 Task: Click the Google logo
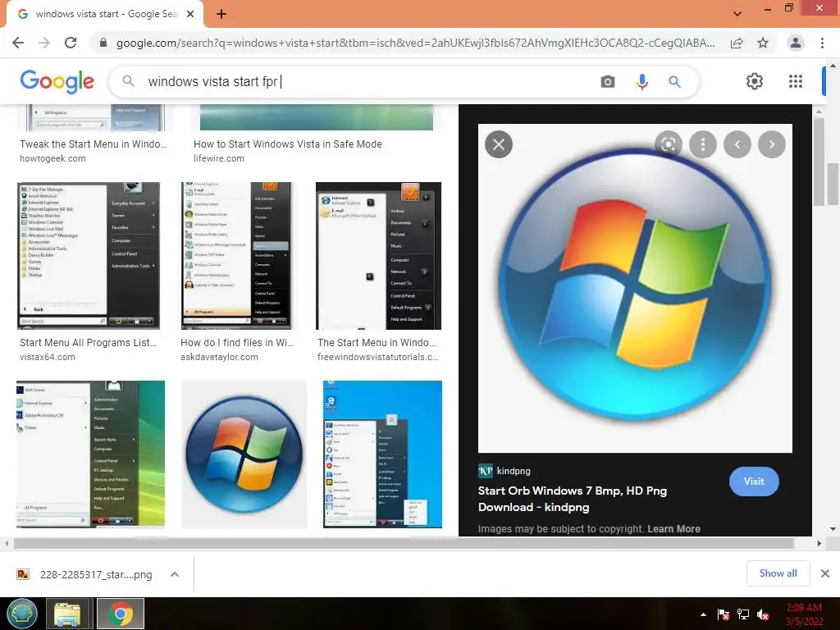click(x=57, y=81)
